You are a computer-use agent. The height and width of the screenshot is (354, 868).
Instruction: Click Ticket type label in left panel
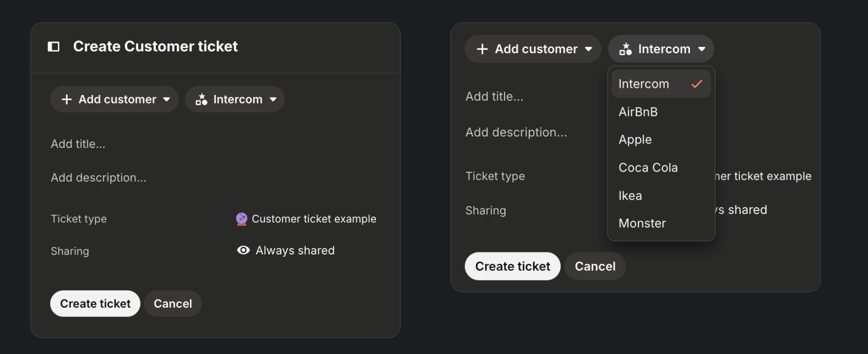[79, 219]
